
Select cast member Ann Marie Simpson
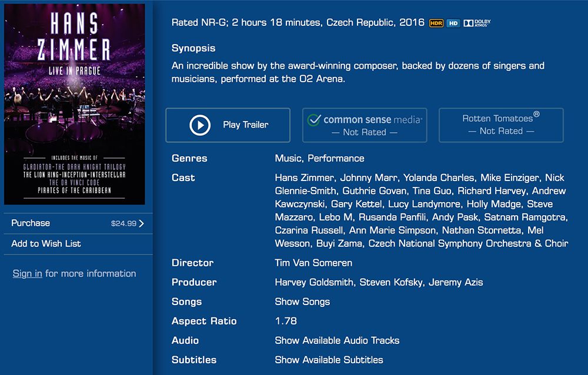pos(392,230)
